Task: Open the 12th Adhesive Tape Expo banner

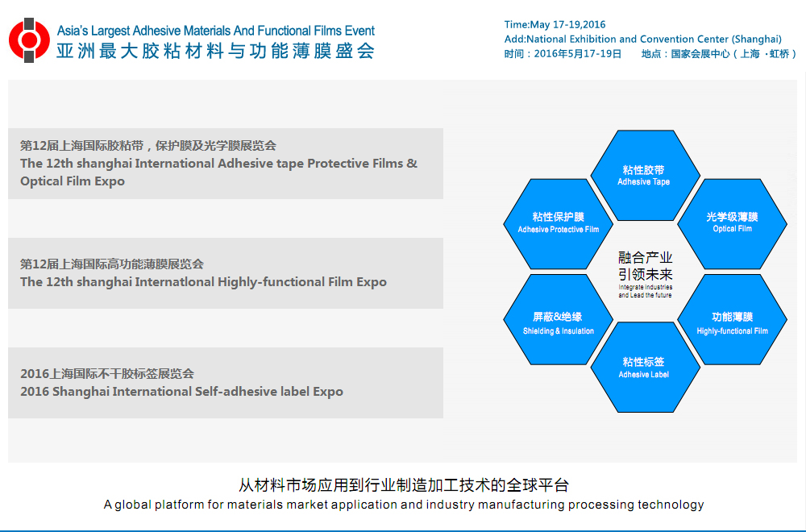Action: click(x=225, y=164)
